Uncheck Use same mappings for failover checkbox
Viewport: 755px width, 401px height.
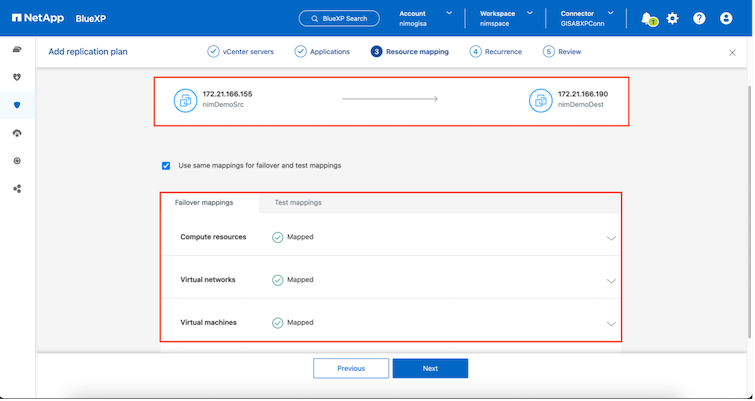[166, 165]
